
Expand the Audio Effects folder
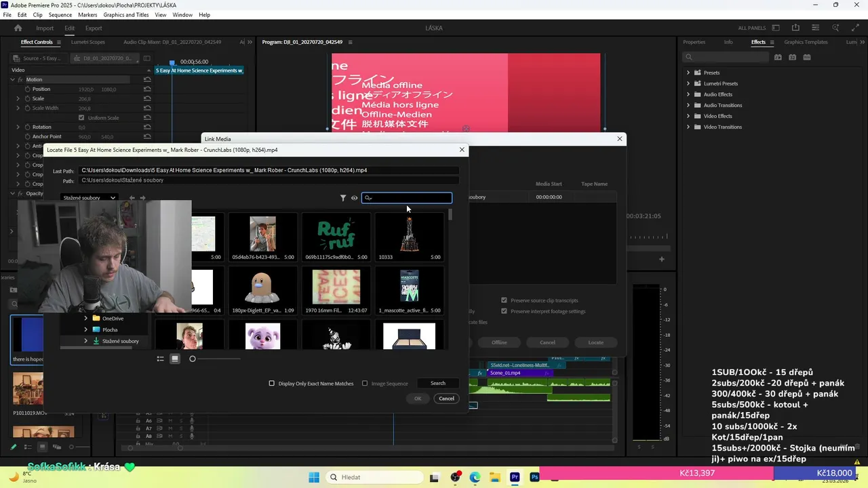click(688, 94)
